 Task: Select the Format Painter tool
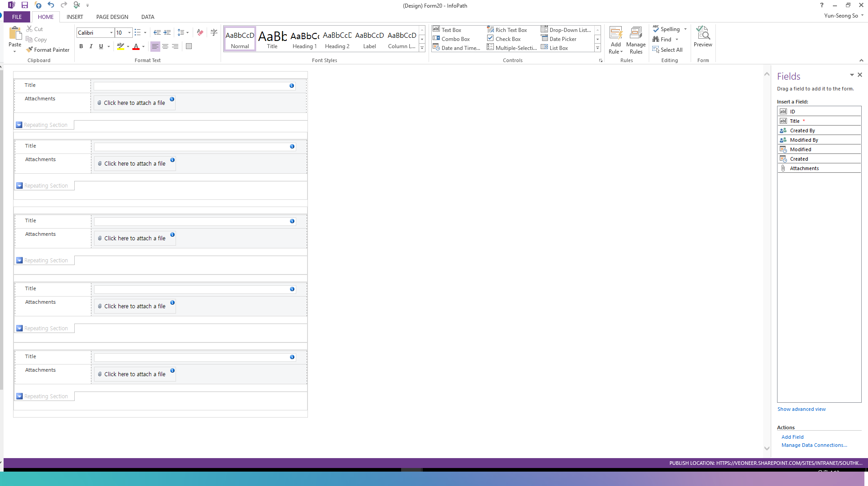tap(48, 50)
